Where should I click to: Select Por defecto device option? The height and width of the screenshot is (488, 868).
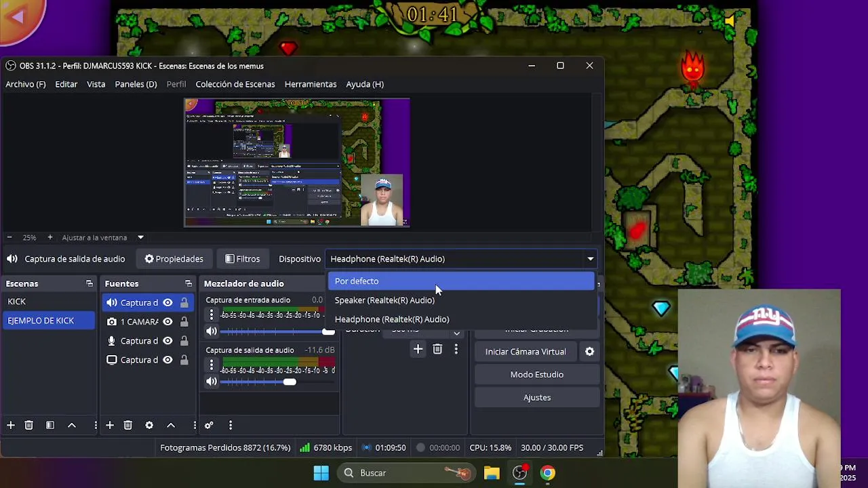tap(461, 281)
